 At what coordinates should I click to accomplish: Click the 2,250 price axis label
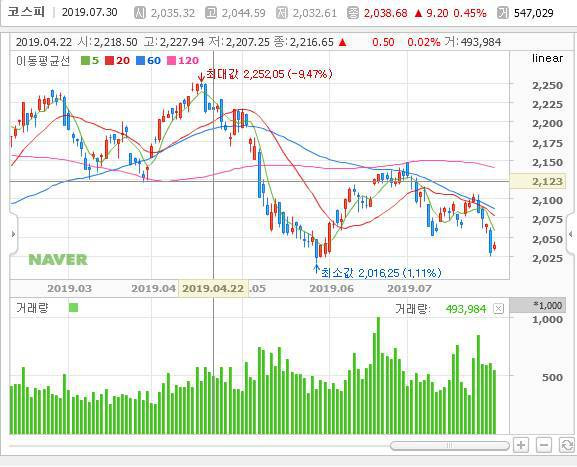547,85
